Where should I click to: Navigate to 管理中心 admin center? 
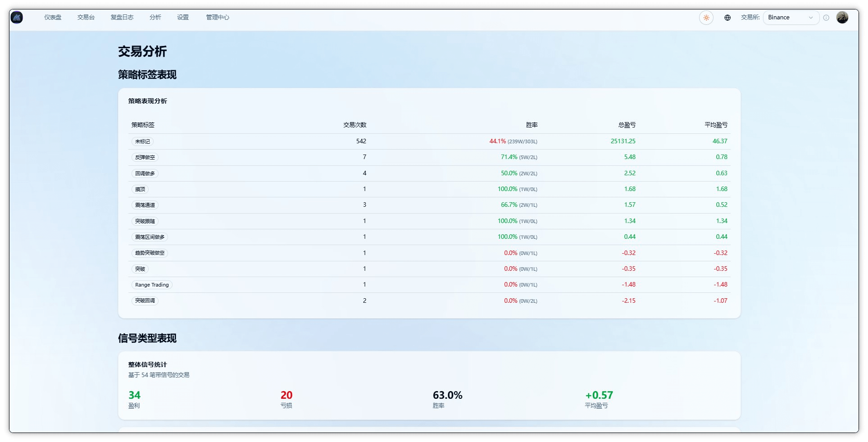pos(218,17)
